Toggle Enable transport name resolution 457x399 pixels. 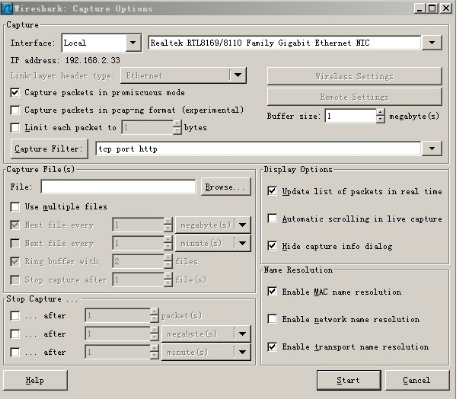point(272,347)
